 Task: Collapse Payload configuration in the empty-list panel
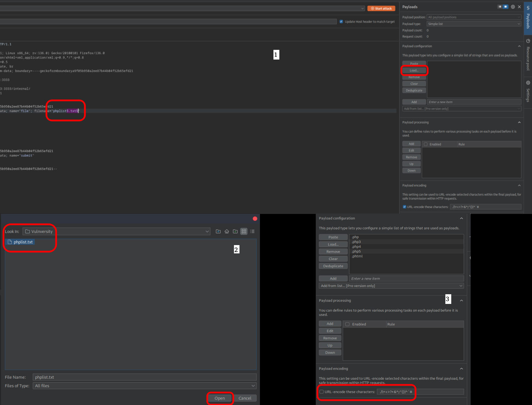519,46
